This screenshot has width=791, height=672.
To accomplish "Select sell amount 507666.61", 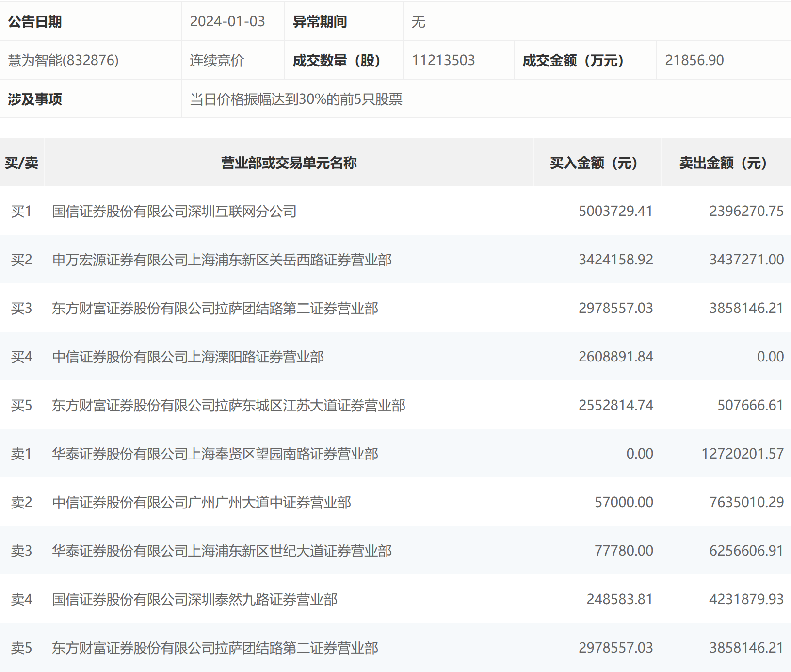I will [750, 405].
